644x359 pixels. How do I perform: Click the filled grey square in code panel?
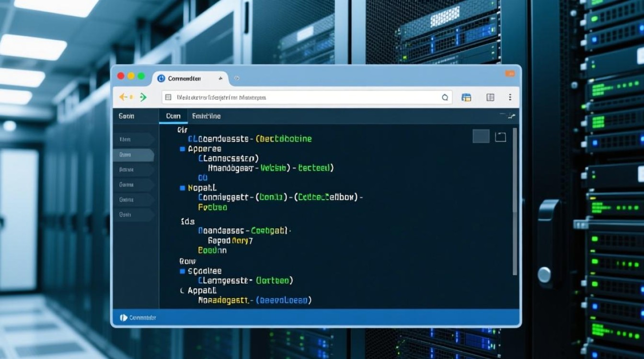pyautogui.click(x=481, y=136)
